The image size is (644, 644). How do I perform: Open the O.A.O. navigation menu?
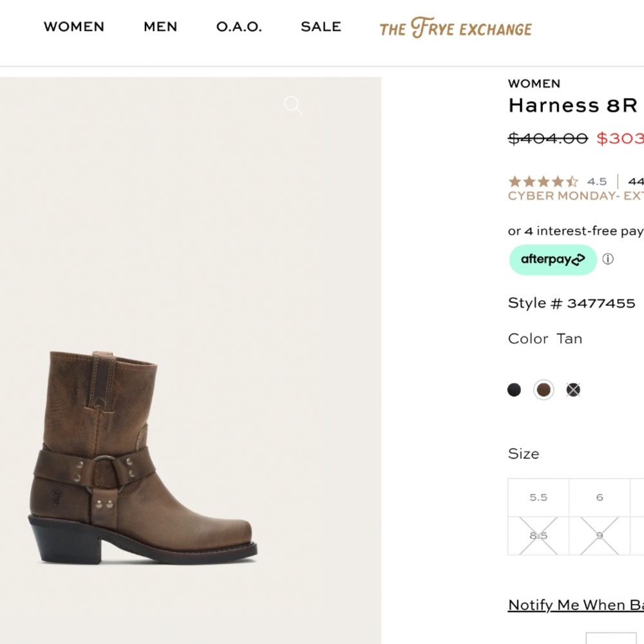click(x=239, y=26)
